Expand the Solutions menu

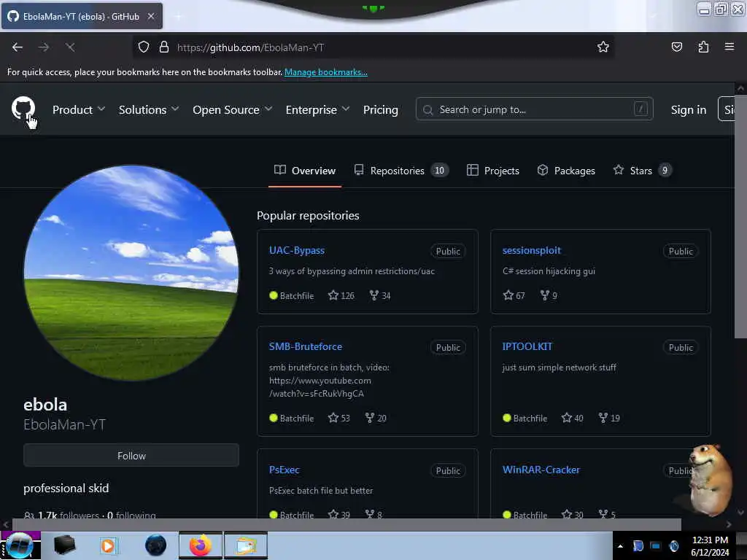149,110
